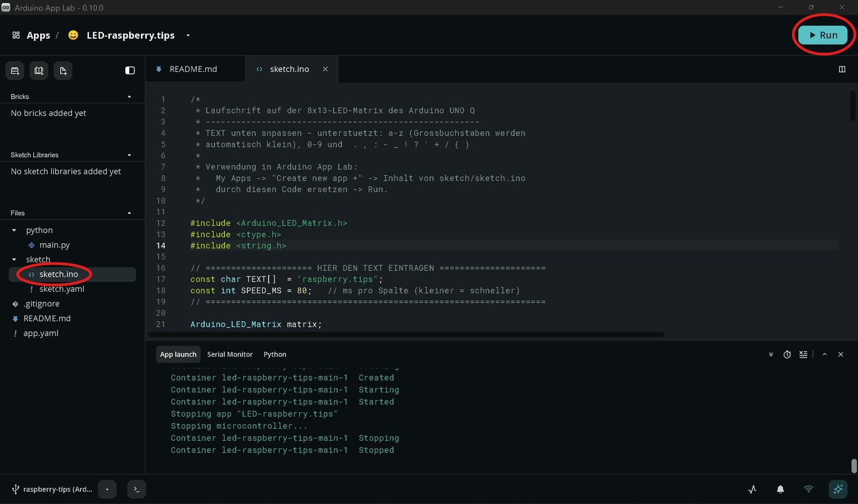Click the console vertical scrollbar thumb

[854, 465]
